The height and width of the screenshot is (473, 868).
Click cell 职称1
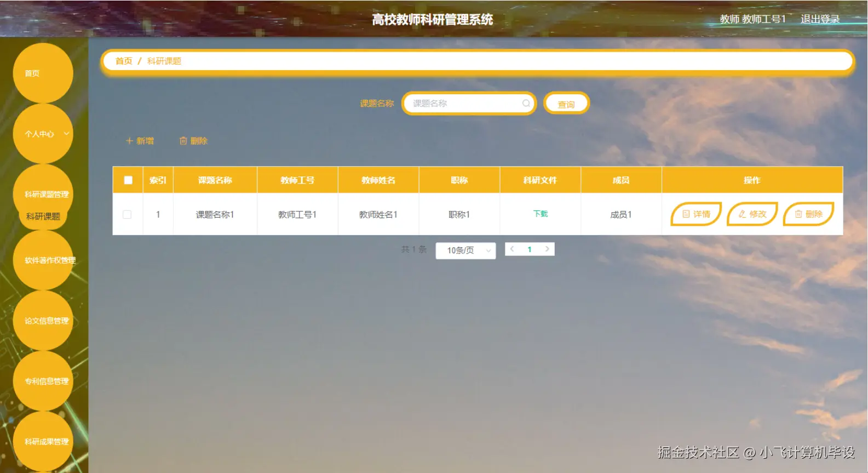tap(459, 214)
